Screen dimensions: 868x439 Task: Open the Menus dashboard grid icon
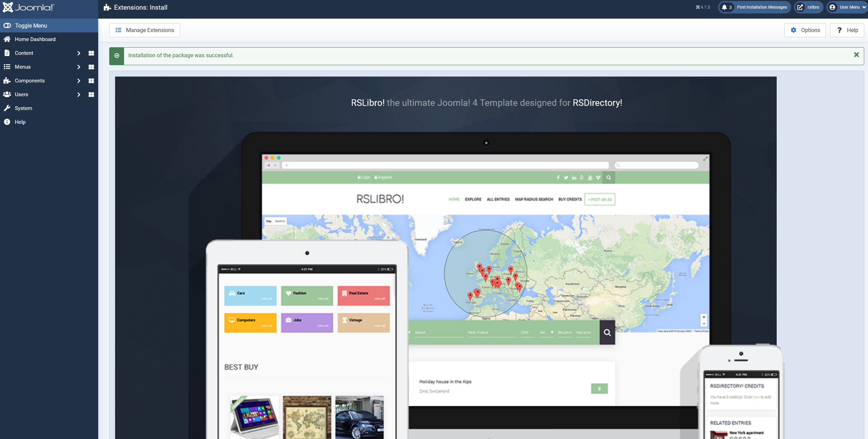point(91,67)
